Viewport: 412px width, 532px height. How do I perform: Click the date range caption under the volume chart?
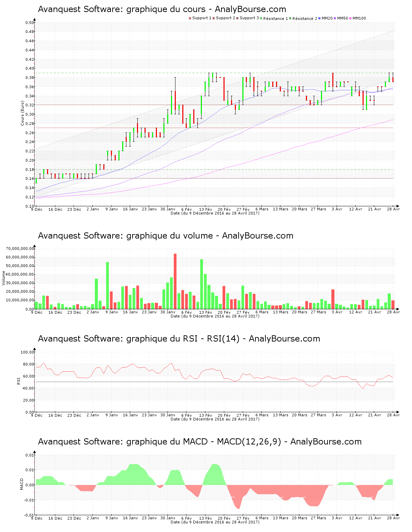(x=215, y=316)
